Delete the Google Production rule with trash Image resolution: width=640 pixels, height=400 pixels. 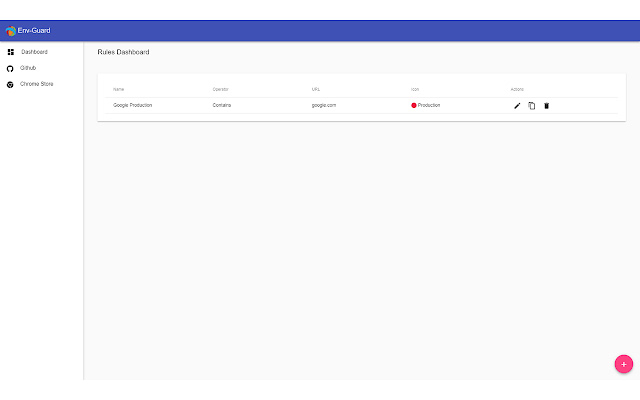(547, 106)
